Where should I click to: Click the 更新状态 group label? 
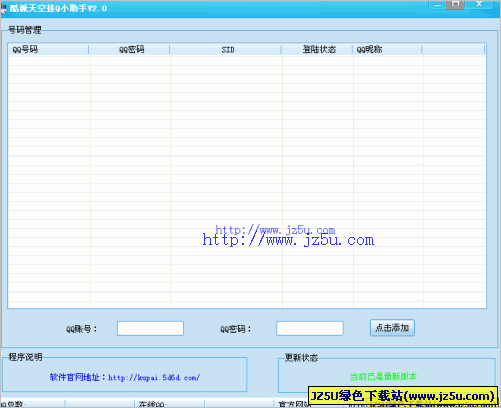pos(301,358)
